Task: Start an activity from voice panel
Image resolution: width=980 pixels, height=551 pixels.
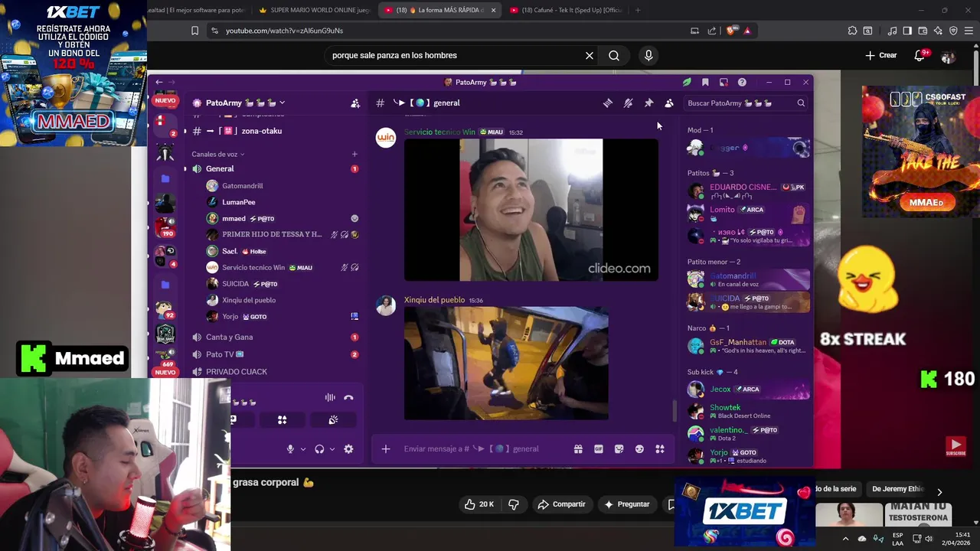Action: pyautogui.click(x=283, y=419)
